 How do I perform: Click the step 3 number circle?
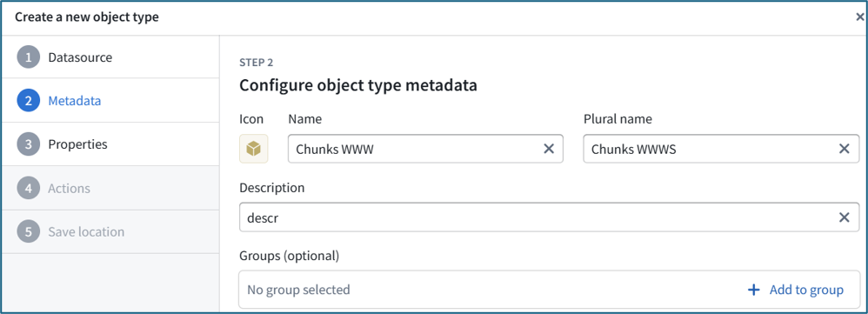pyautogui.click(x=28, y=144)
